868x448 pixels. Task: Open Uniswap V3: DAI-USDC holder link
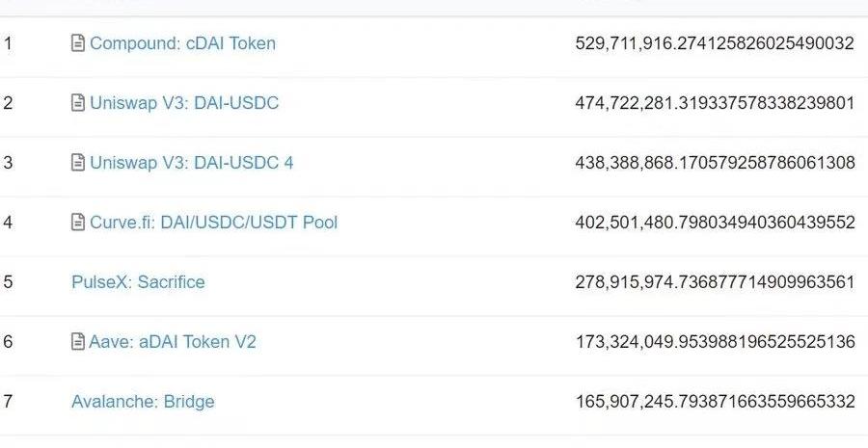184,103
